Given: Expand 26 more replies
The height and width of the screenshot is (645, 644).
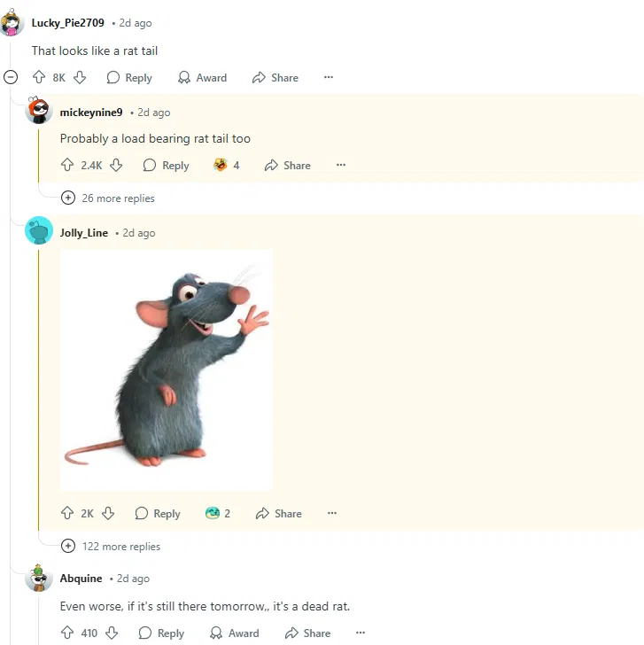Looking at the screenshot, I should tap(108, 198).
